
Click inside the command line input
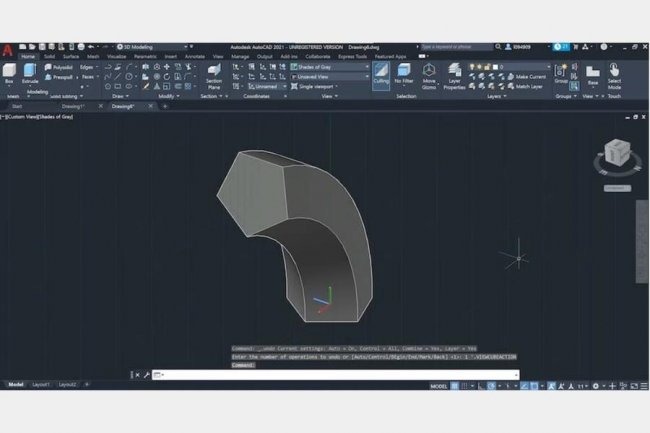tap(336, 375)
